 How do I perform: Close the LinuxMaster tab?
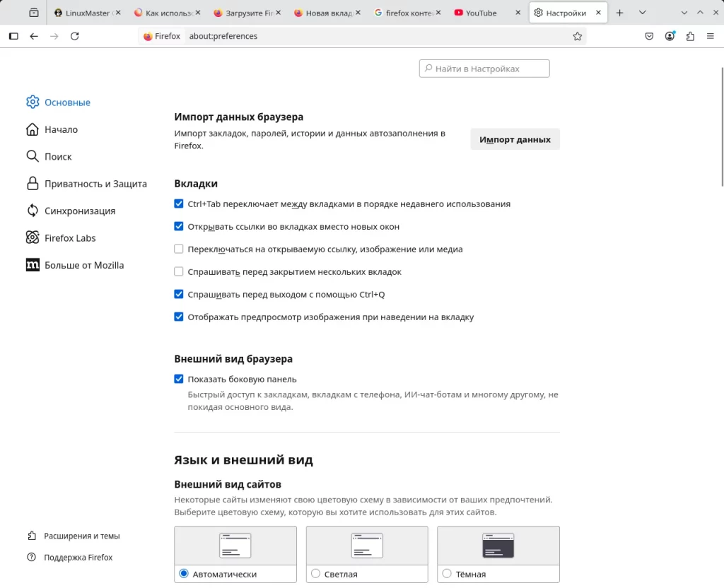[118, 13]
